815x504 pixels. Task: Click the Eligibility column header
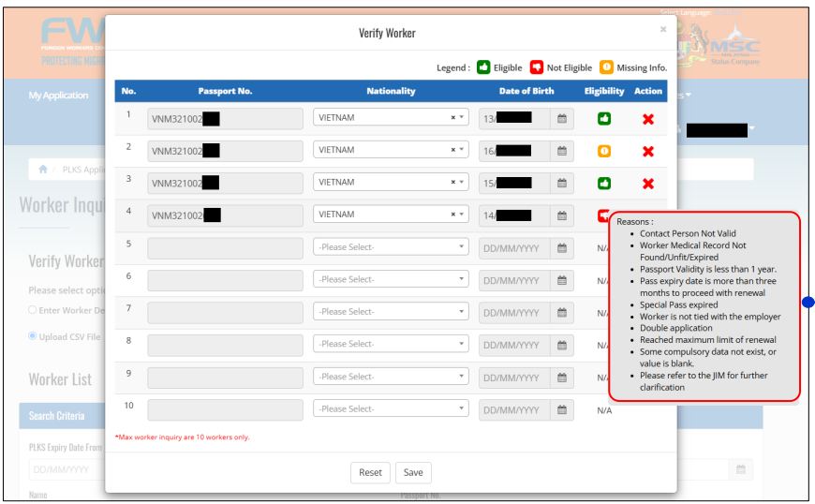pyautogui.click(x=604, y=91)
